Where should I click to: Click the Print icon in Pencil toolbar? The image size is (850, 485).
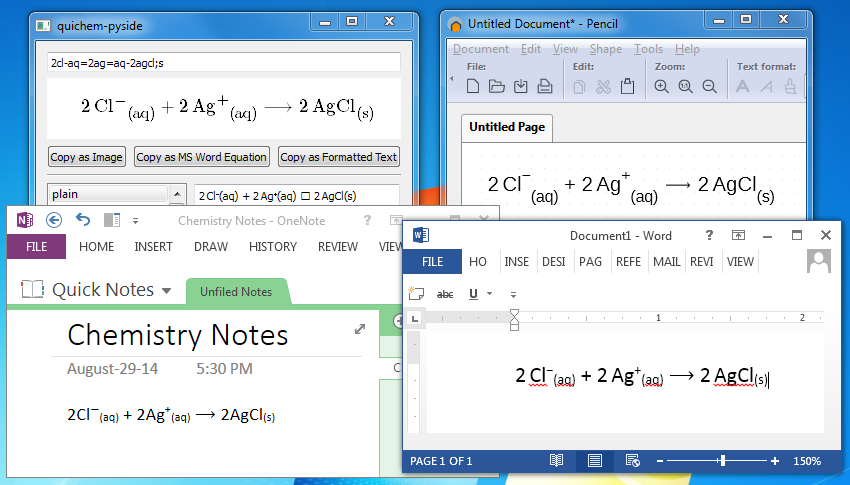[545, 86]
